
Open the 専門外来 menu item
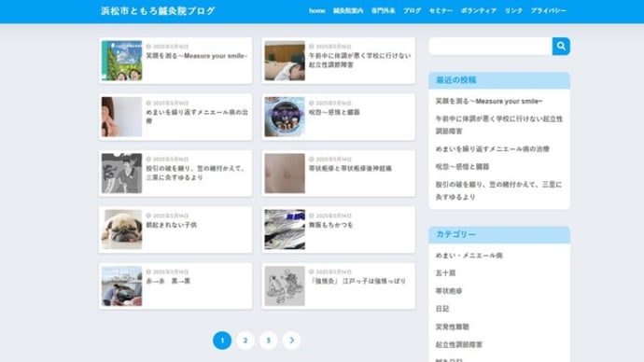pos(384,11)
